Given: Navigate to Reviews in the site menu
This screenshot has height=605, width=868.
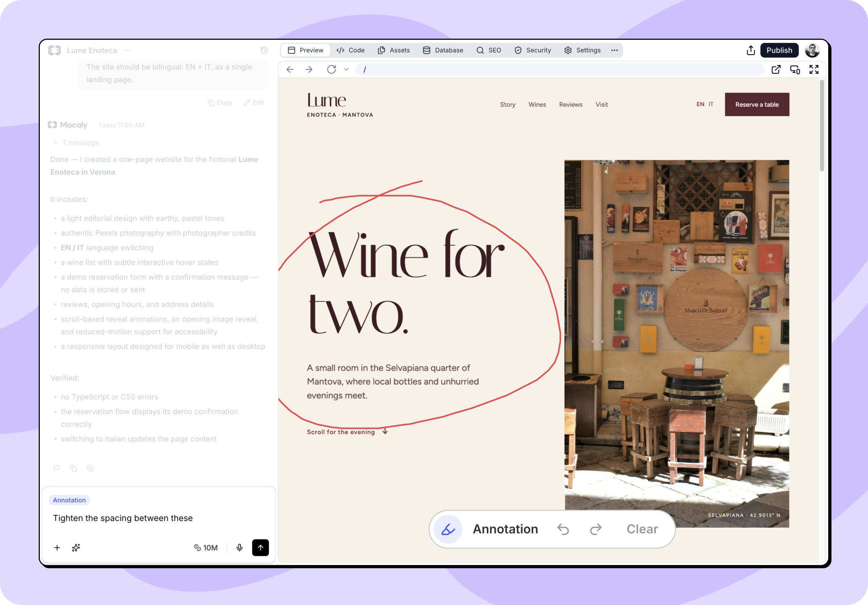Looking at the screenshot, I should [571, 105].
